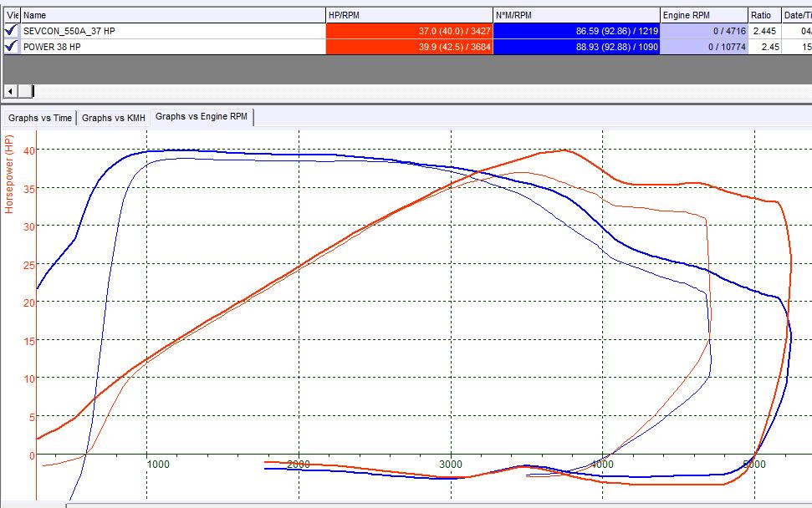Click the Engine RPM column header

703,15
